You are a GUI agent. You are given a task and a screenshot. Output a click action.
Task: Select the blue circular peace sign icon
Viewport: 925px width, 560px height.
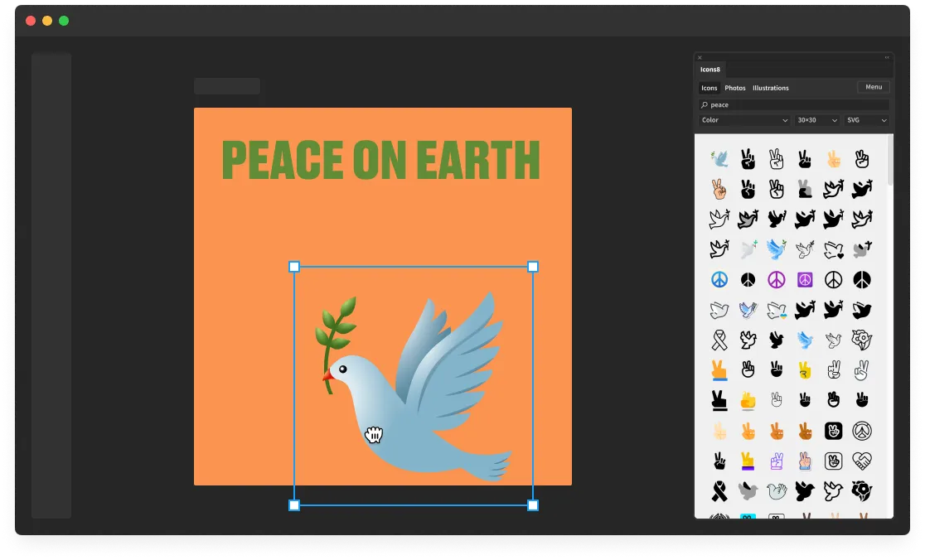[718, 278]
